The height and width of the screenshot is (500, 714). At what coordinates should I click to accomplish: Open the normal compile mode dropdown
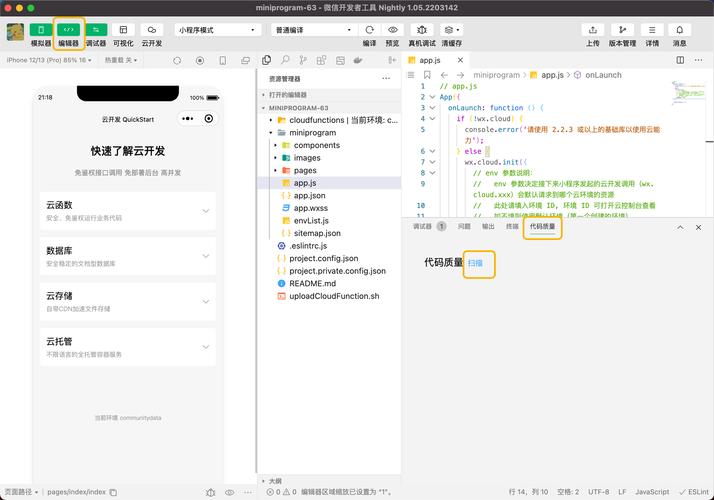314,30
